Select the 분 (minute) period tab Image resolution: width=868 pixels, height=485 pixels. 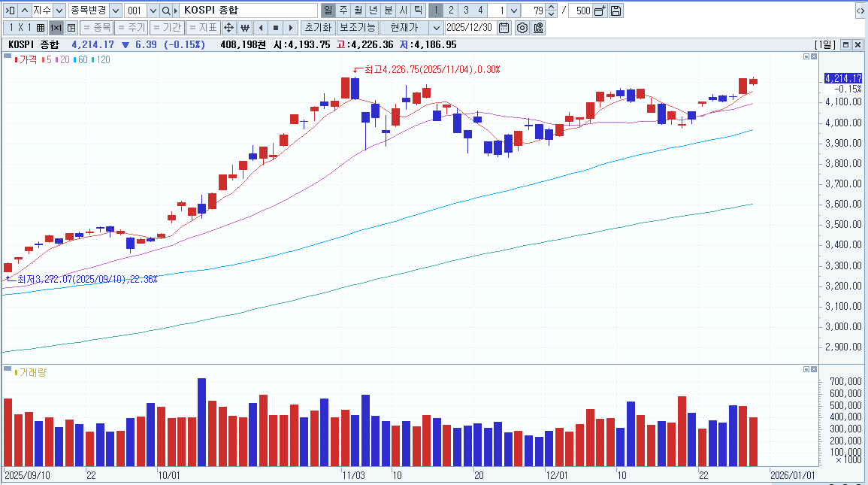388,11
